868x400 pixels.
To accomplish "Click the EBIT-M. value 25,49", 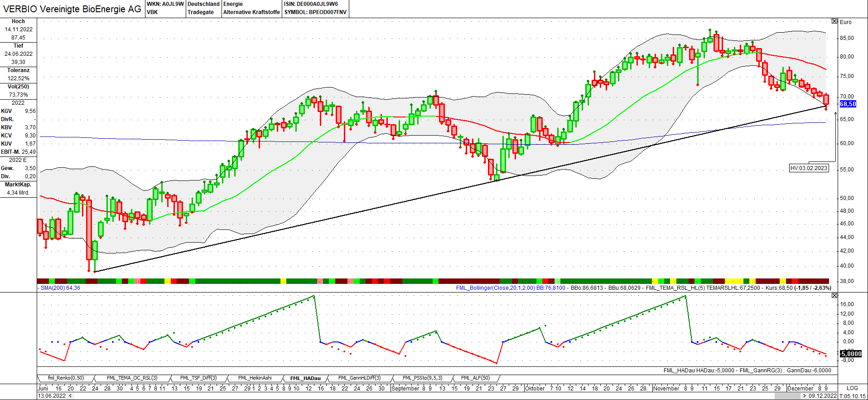I will pos(29,152).
